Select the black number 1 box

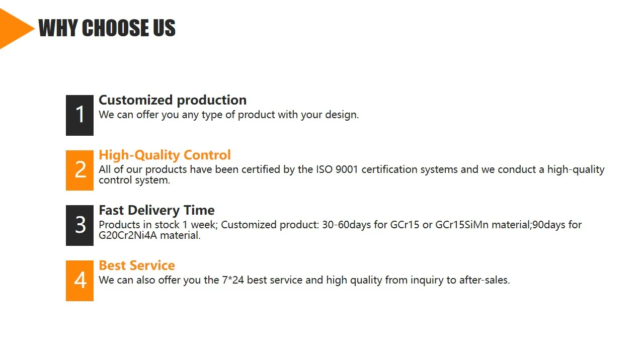click(79, 115)
